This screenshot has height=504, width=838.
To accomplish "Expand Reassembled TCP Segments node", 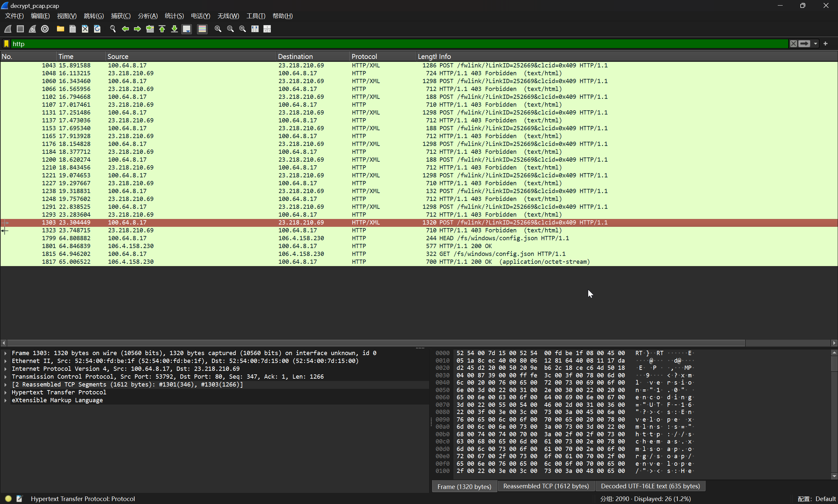I will pos(6,385).
